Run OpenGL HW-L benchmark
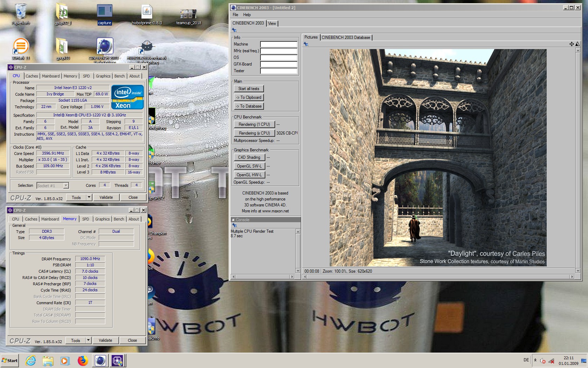This screenshot has height=368, width=588. pos(249,175)
